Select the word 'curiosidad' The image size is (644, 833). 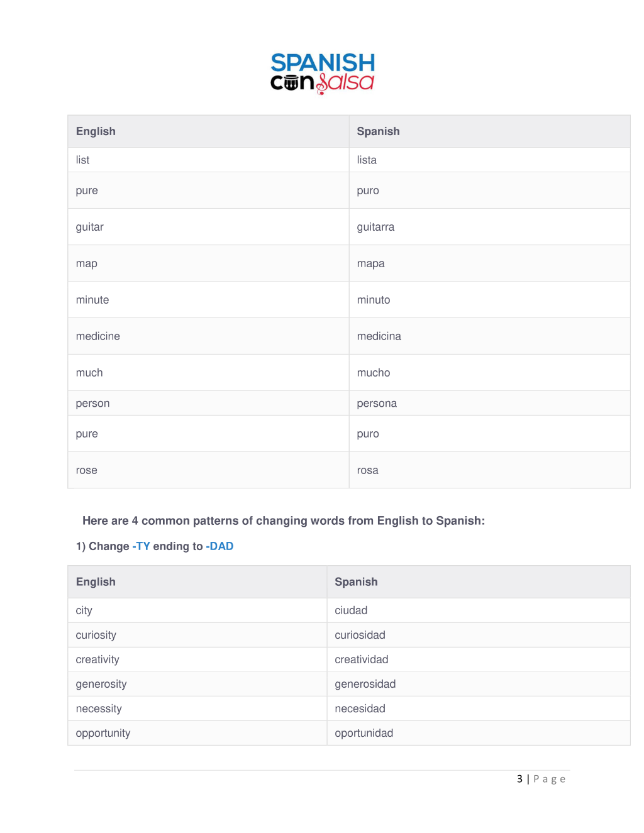point(360,635)
